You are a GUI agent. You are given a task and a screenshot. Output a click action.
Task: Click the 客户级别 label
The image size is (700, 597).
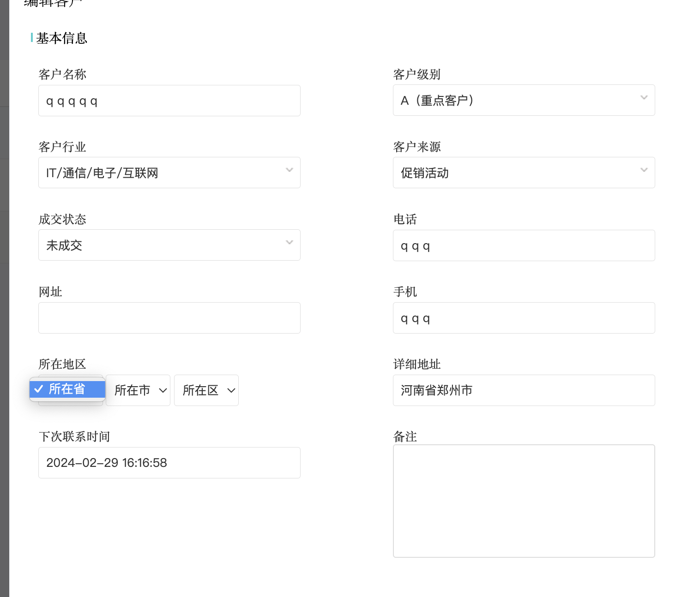click(x=417, y=74)
